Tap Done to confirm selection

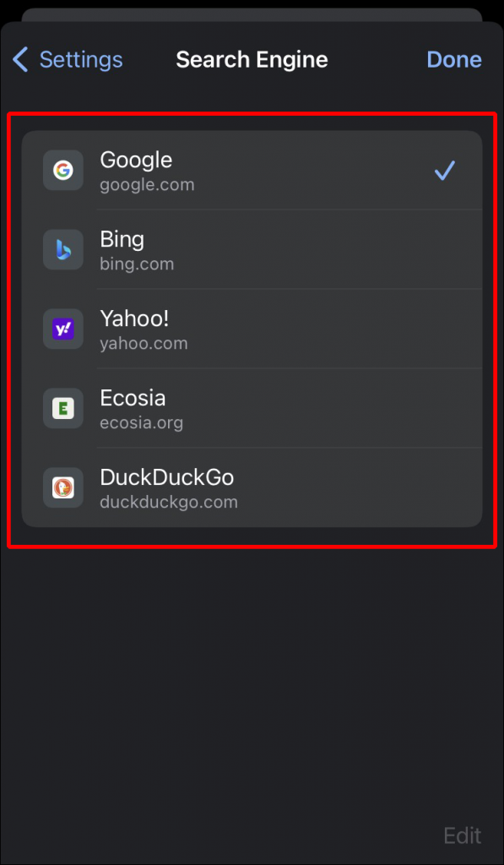(454, 59)
